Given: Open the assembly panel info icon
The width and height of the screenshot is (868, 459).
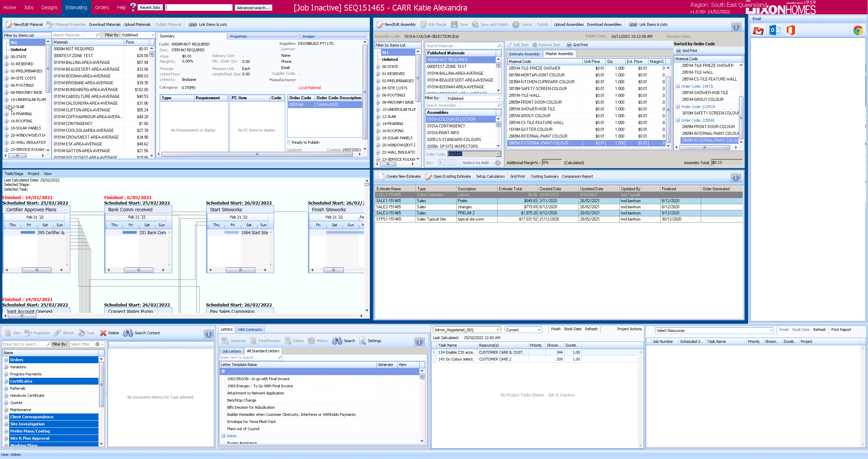Looking at the screenshot, I should 736,26.
